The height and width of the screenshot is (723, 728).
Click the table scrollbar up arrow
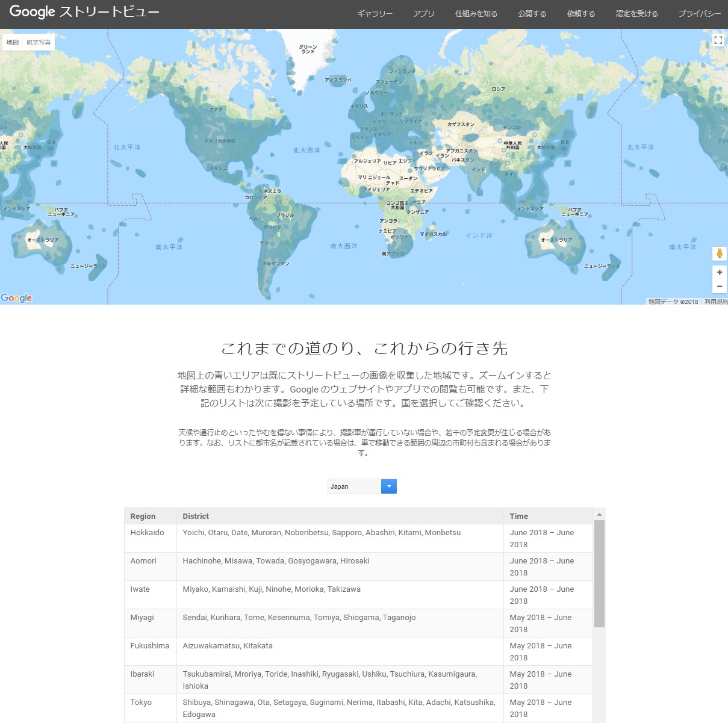pyautogui.click(x=599, y=514)
